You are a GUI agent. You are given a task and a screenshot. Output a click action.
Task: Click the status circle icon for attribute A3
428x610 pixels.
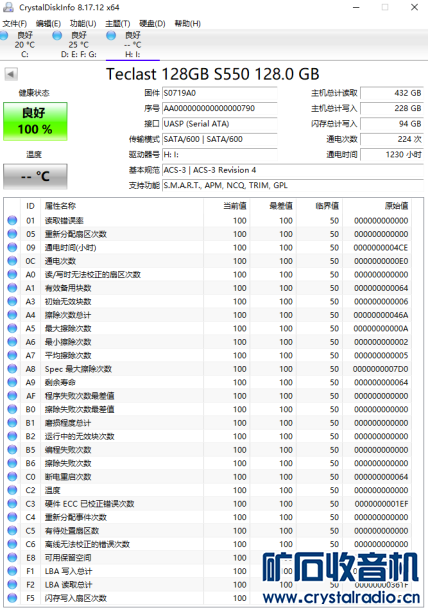click(12, 301)
